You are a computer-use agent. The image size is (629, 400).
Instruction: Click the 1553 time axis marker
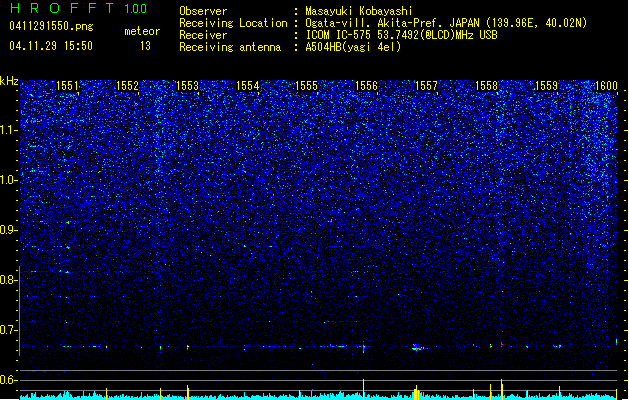click(187, 86)
